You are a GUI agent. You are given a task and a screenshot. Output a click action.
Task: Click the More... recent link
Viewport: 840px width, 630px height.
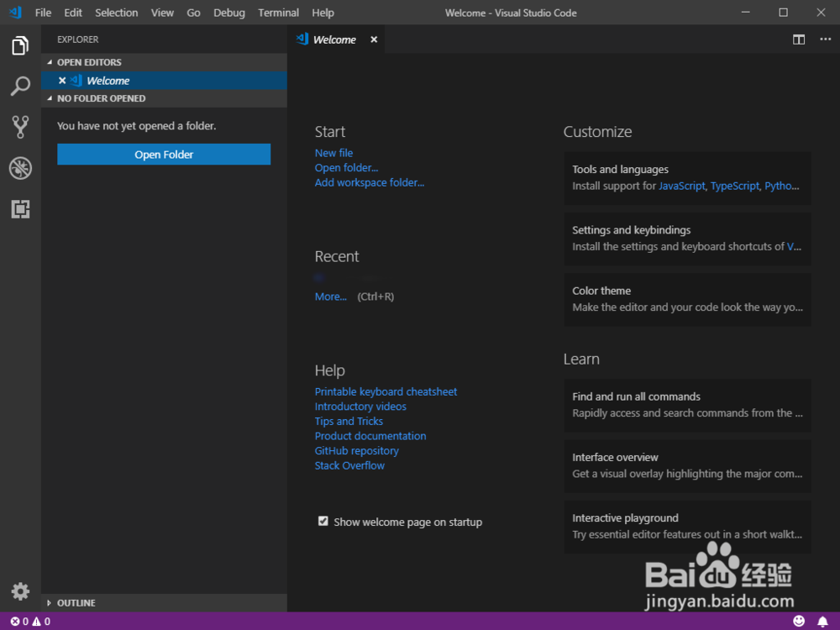[x=330, y=297]
